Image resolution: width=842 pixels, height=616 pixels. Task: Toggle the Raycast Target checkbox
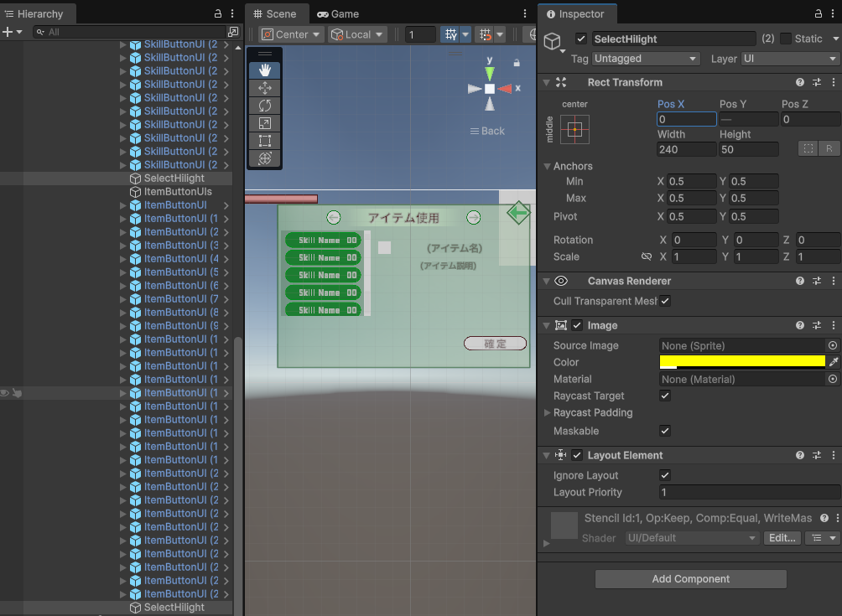[665, 396]
